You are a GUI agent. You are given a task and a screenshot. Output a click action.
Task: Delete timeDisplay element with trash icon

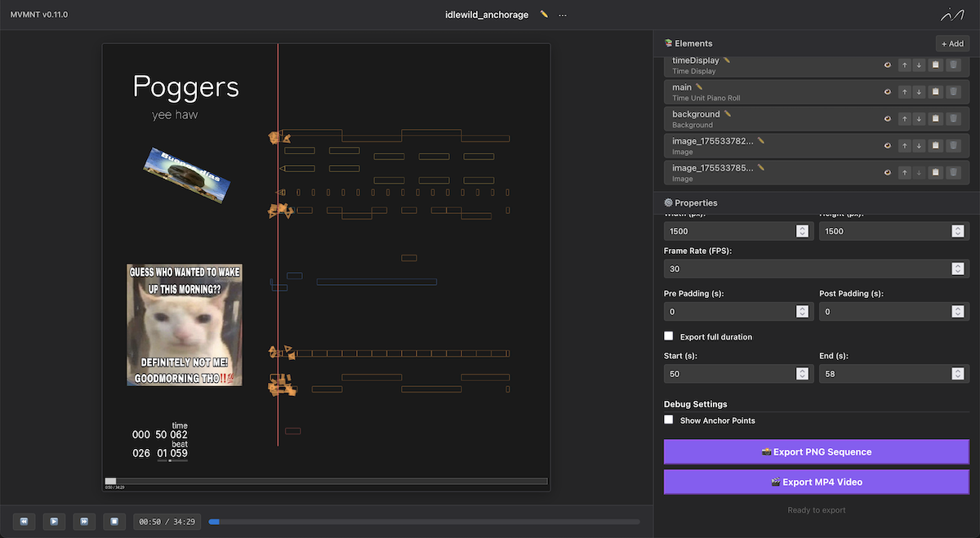coord(953,64)
